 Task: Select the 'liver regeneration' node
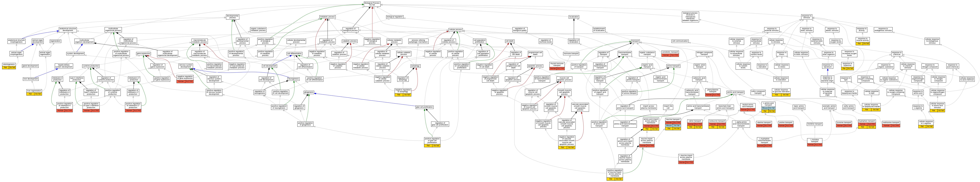(34, 92)
